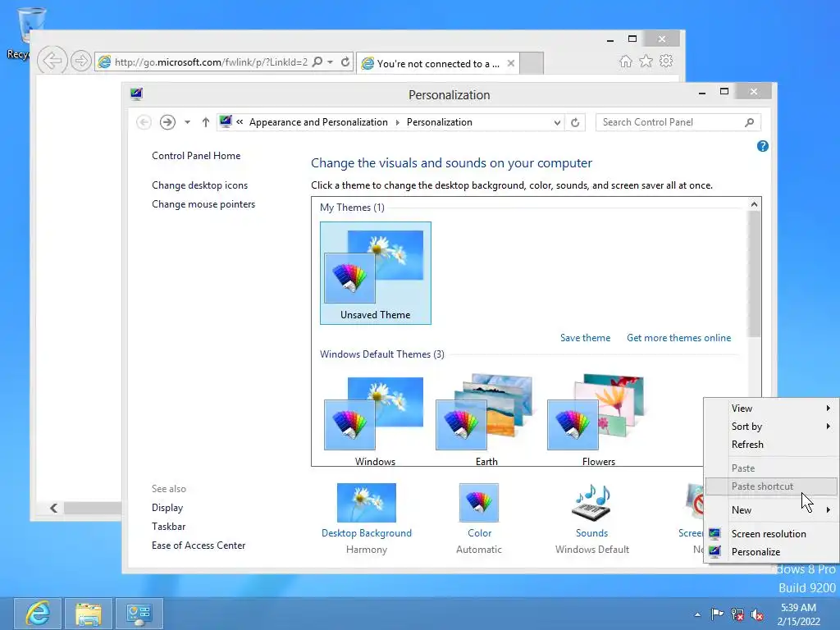840x630 pixels.
Task: Open the 'Sort by' submenu in context menu
Action: click(770, 427)
